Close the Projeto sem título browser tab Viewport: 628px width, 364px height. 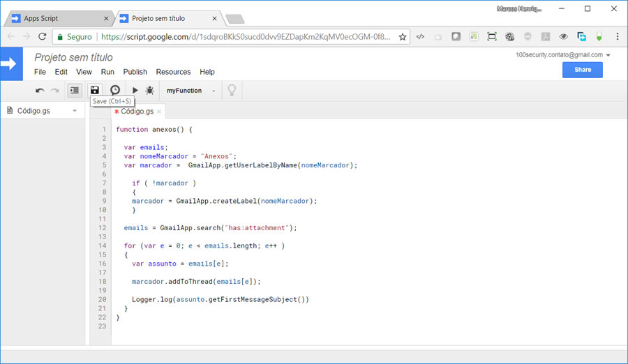[214, 18]
